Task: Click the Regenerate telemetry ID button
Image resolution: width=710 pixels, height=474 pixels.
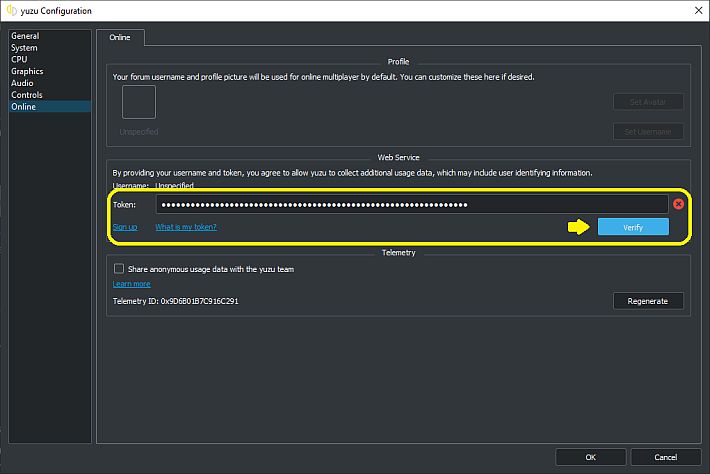Action: pyautogui.click(x=648, y=301)
